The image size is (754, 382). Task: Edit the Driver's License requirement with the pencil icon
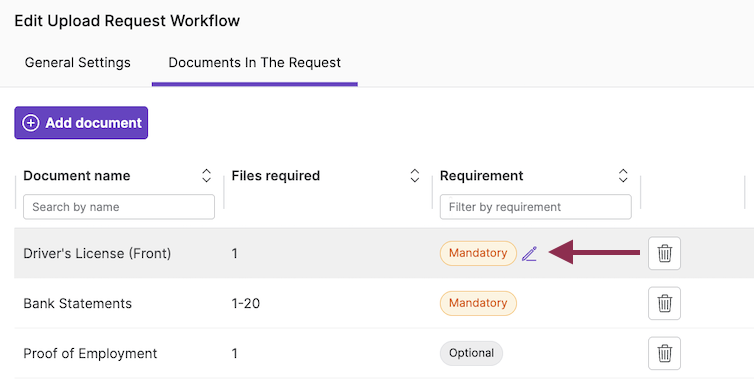click(529, 254)
